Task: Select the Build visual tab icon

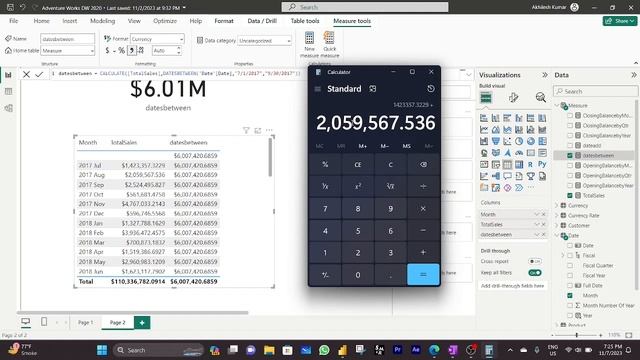Action: 486,97
